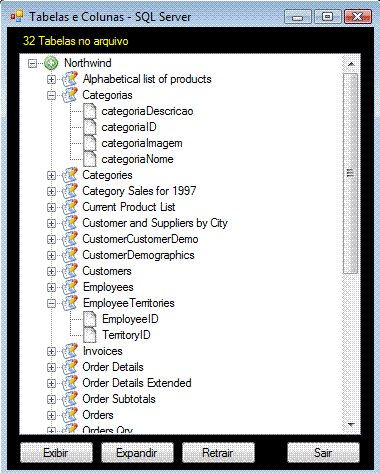Select the categoriaDescricao column
This screenshot has height=473, width=380.
coord(147,111)
